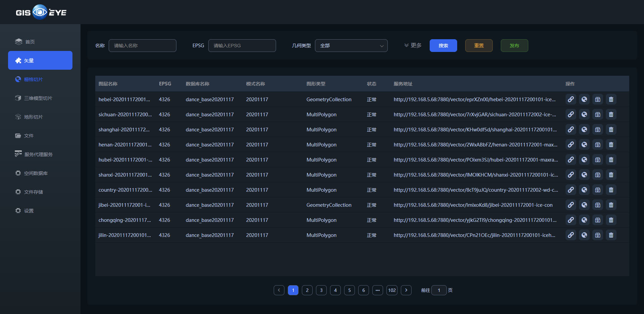644x314 pixels.
Task: Click the chain link icon in the shanghai row
Action: point(571,129)
